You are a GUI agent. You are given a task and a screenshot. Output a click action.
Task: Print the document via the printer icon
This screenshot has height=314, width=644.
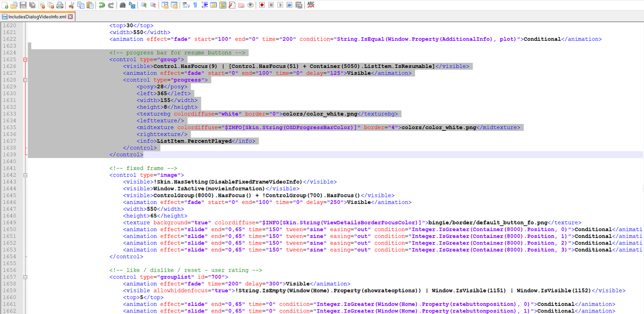60,5
